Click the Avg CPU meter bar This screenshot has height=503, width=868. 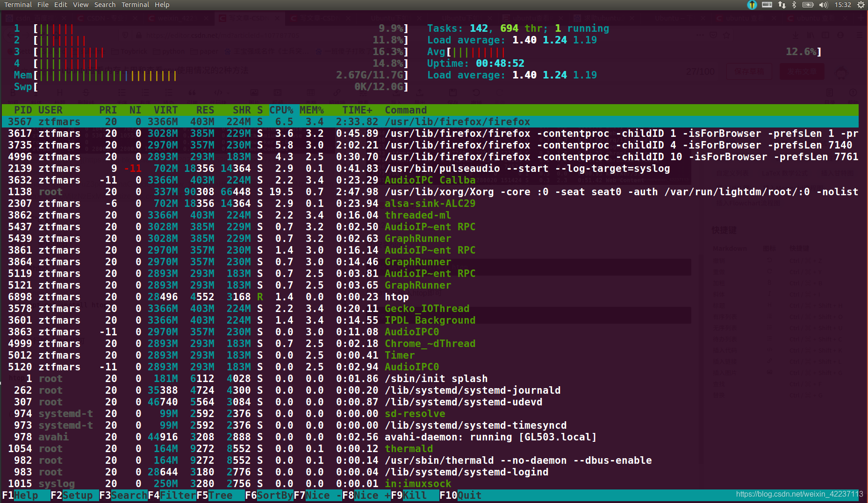point(624,52)
